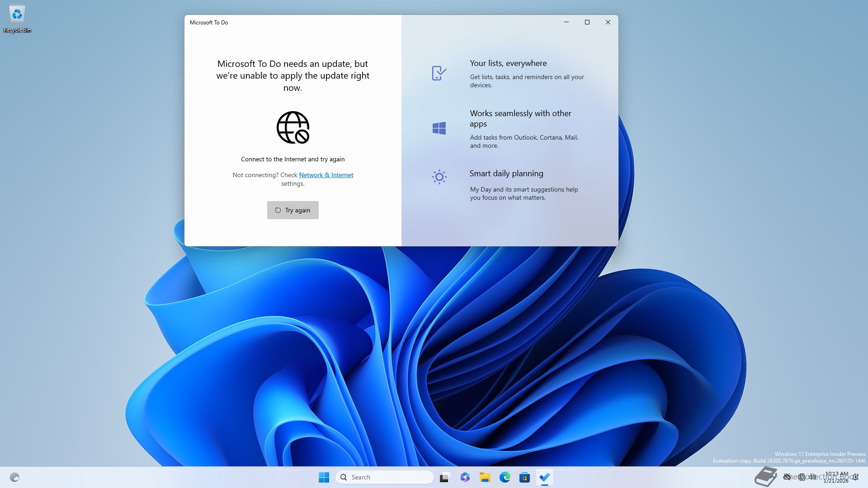Open Microsoft Edge from taskbar
This screenshot has height=488, width=868.
click(x=505, y=477)
